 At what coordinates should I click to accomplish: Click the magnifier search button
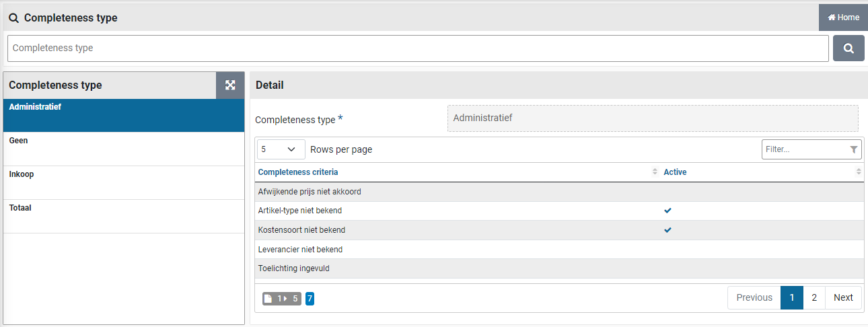point(848,48)
